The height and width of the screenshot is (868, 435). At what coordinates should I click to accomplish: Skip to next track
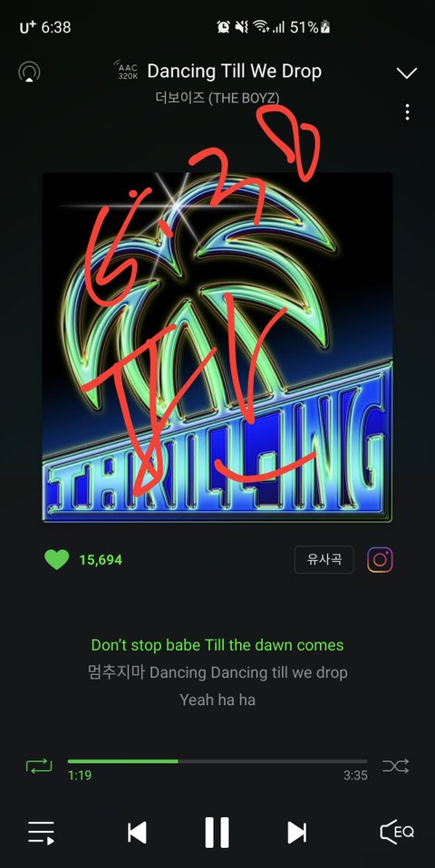point(296,832)
